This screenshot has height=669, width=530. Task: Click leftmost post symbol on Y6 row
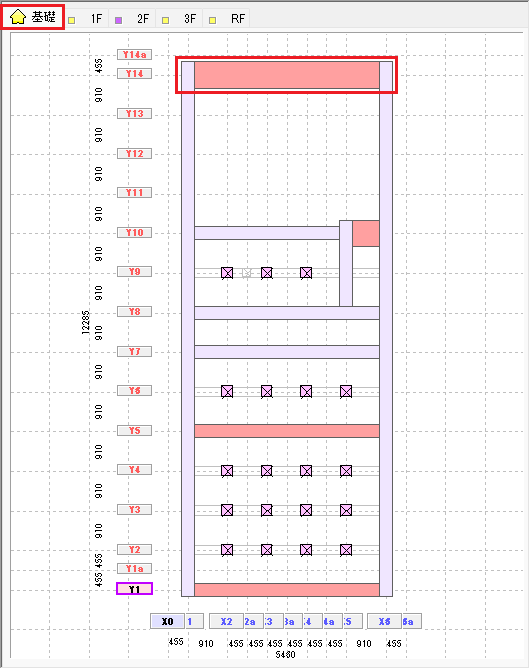227,391
